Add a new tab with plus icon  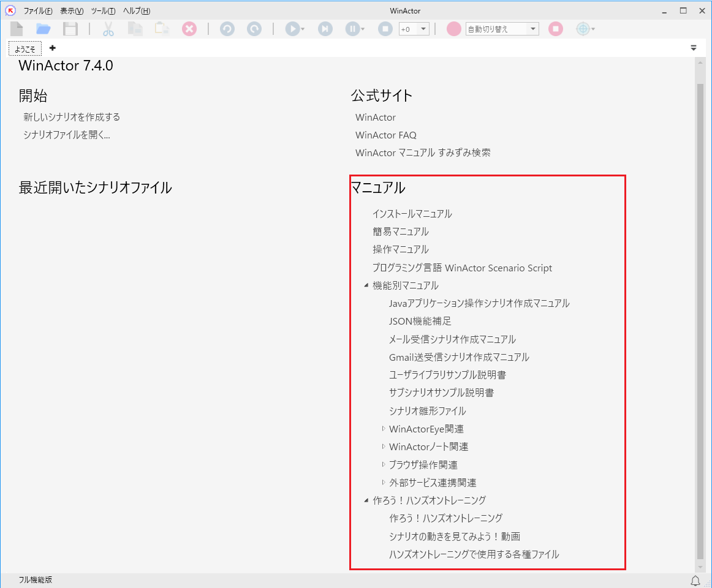(x=53, y=48)
